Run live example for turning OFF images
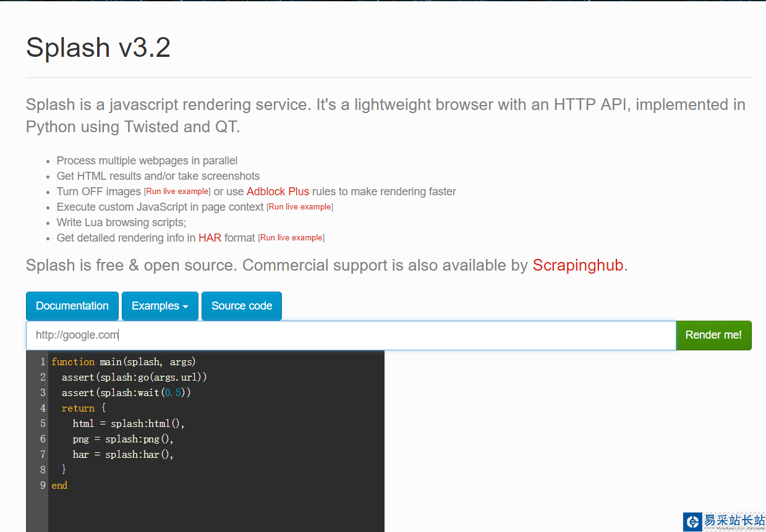This screenshot has width=766, height=532. tap(177, 192)
